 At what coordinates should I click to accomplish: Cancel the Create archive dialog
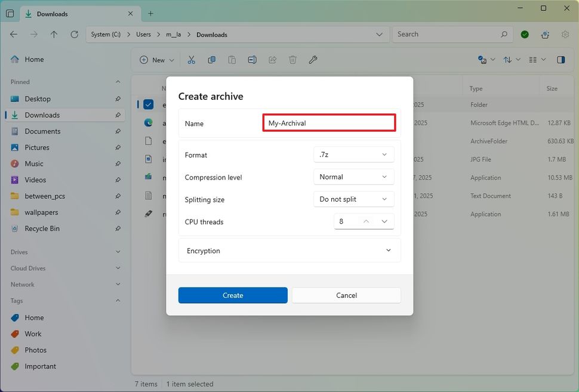(346, 295)
